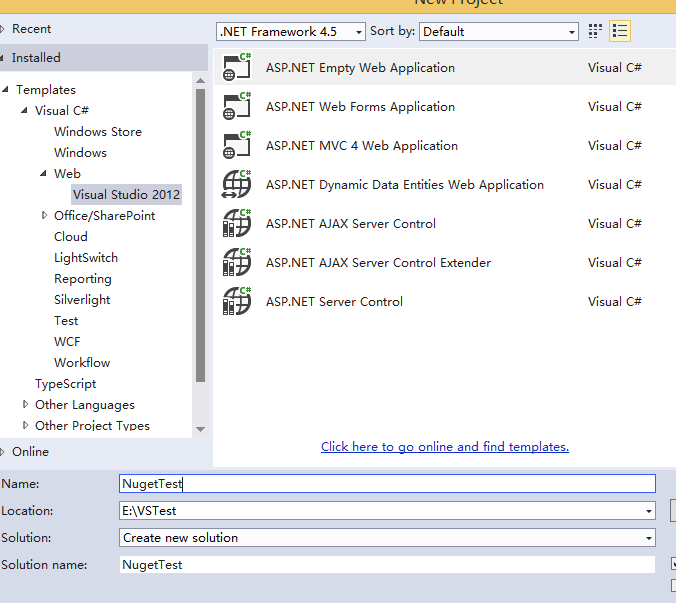Click the Recent section header

(31, 29)
